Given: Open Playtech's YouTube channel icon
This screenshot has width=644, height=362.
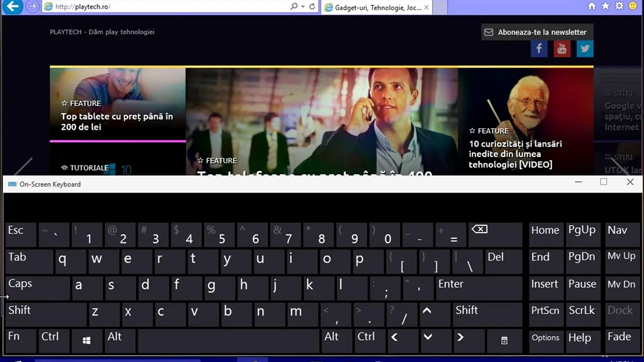Looking at the screenshot, I should pos(562,49).
